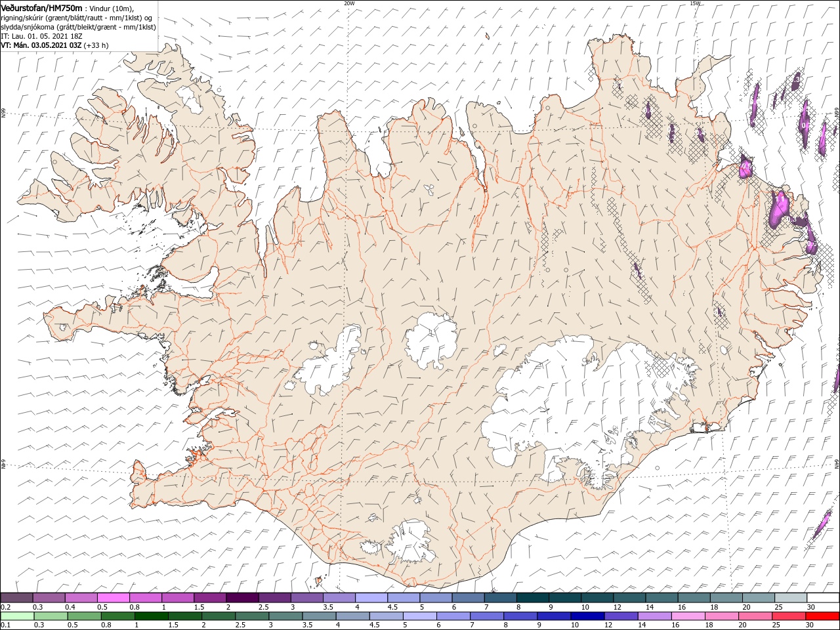Screen dimensions: 840x630
Task: Select the light pink 16 swatch in rain legend
Action: coord(687,616)
